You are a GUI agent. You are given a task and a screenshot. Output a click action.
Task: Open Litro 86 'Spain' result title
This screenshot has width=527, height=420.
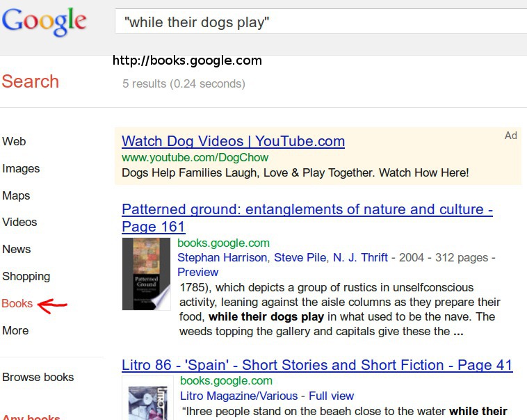tap(317, 365)
